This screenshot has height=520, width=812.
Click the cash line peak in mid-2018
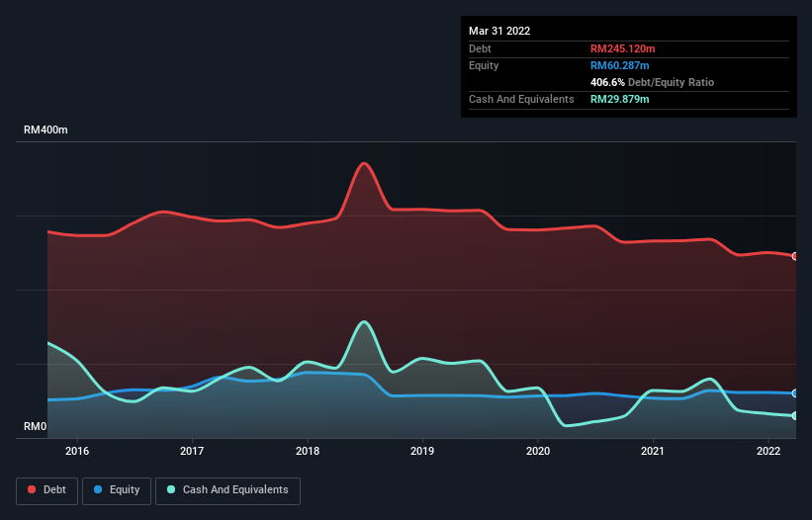coord(365,322)
